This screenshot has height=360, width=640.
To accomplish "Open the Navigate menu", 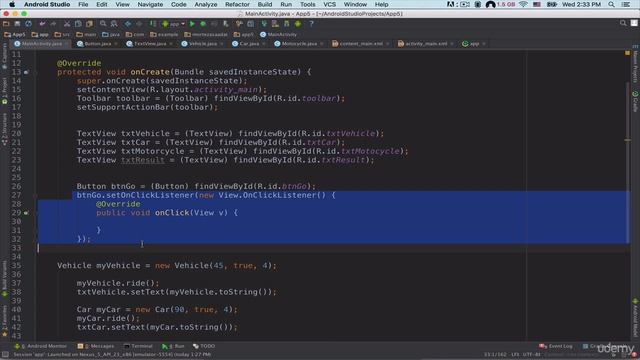I will tap(150, 4).
